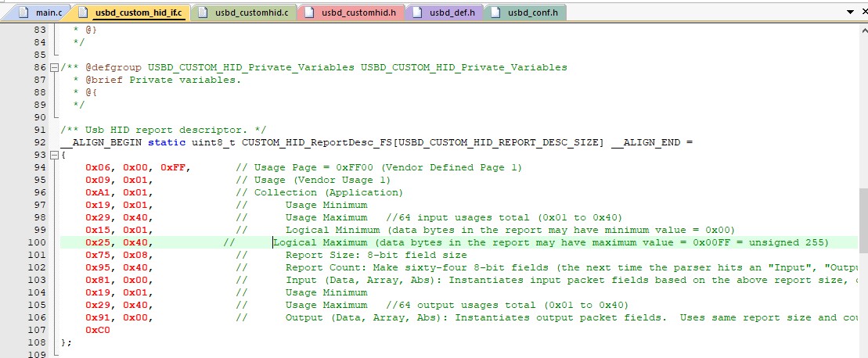868x358 pixels.
Task: Collapse the defgroup comment block at line 86
Action: (x=53, y=67)
